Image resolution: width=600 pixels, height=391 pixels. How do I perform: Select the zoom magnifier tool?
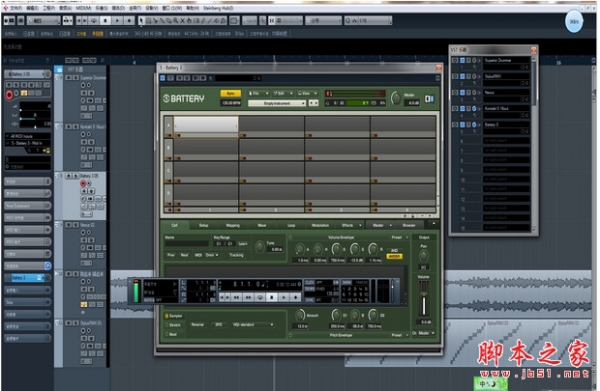pyautogui.click(x=176, y=21)
